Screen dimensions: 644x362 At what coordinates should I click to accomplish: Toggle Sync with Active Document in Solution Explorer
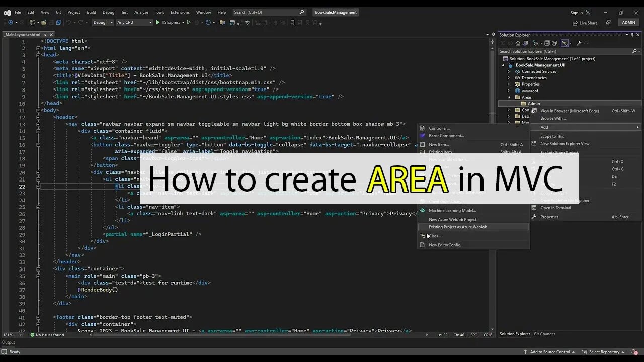565,43
